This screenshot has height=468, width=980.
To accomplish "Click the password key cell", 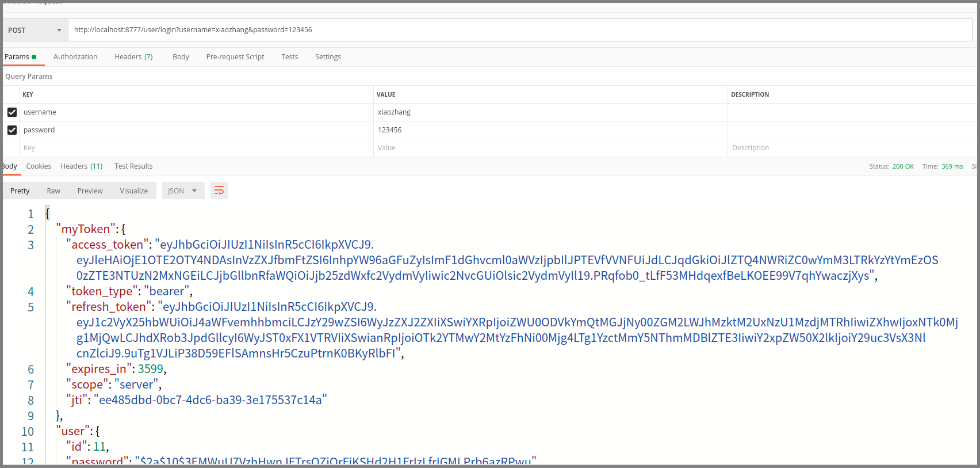I will point(197,130).
